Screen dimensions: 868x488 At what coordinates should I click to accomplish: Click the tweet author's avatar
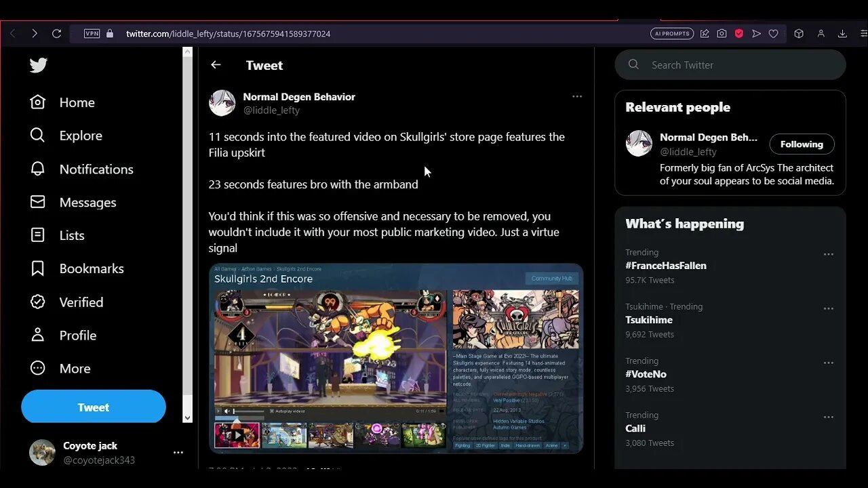(x=222, y=103)
